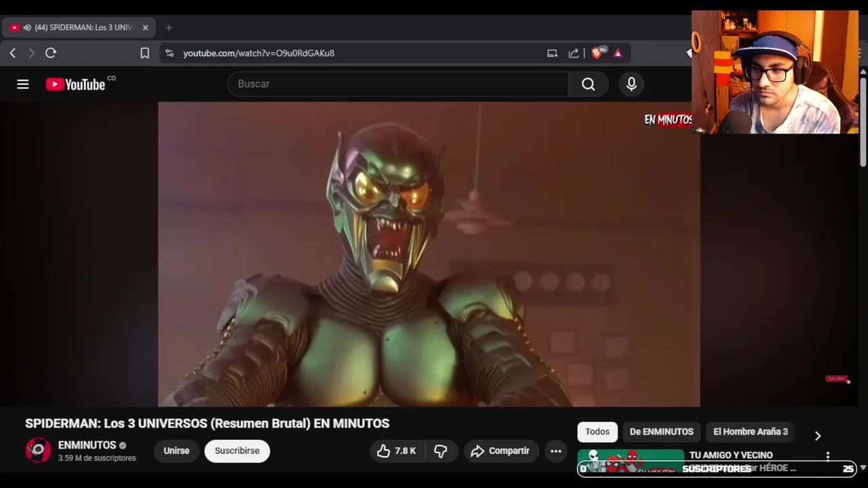Open more actions three-dot menu
868x488 pixels.
coord(556,451)
